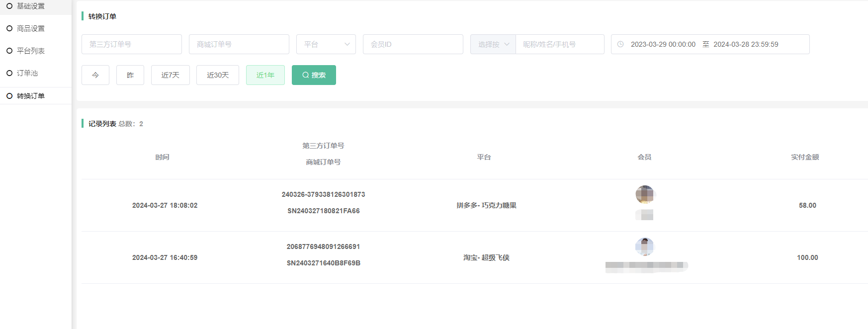Open 平台列表 from the sidebar
This screenshot has height=329, width=868.
pyautogui.click(x=30, y=51)
